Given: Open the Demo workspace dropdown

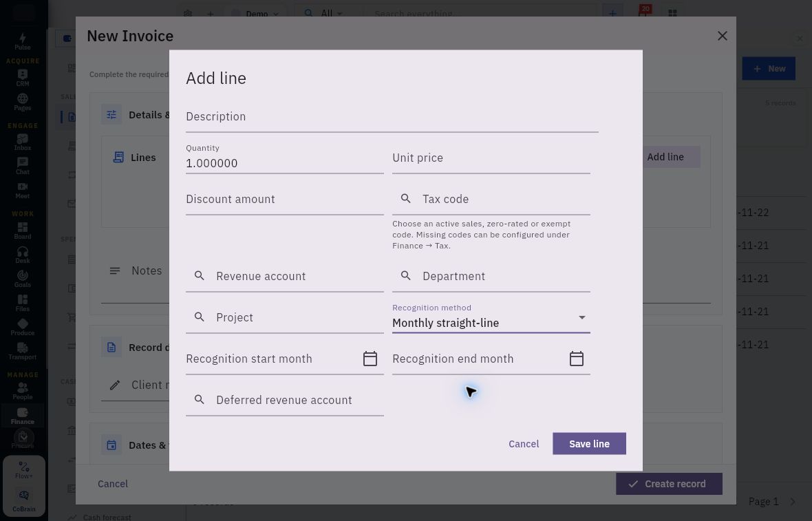Looking at the screenshot, I should pyautogui.click(x=255, y=14).
